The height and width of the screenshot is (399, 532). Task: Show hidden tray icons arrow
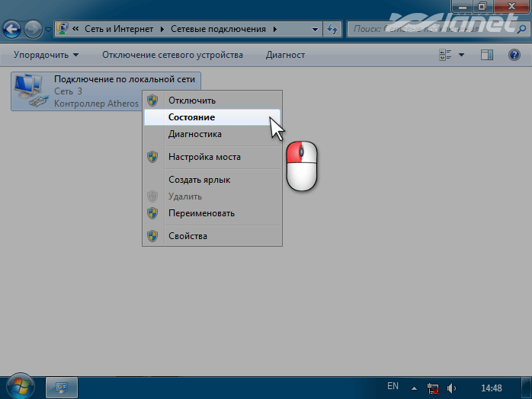pyautogui.click(x=415, y=387)
